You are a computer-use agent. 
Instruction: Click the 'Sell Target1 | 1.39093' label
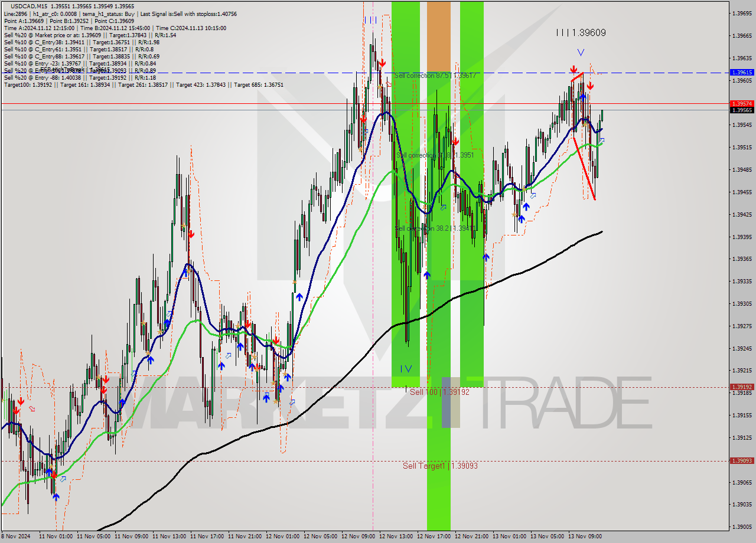click(440, 466)
